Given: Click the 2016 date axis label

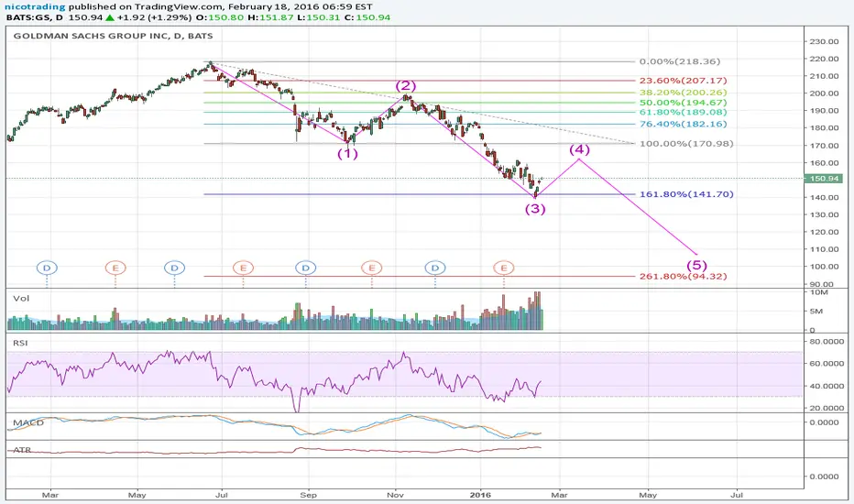Looking at the screenshot, I should coord(480,495).
